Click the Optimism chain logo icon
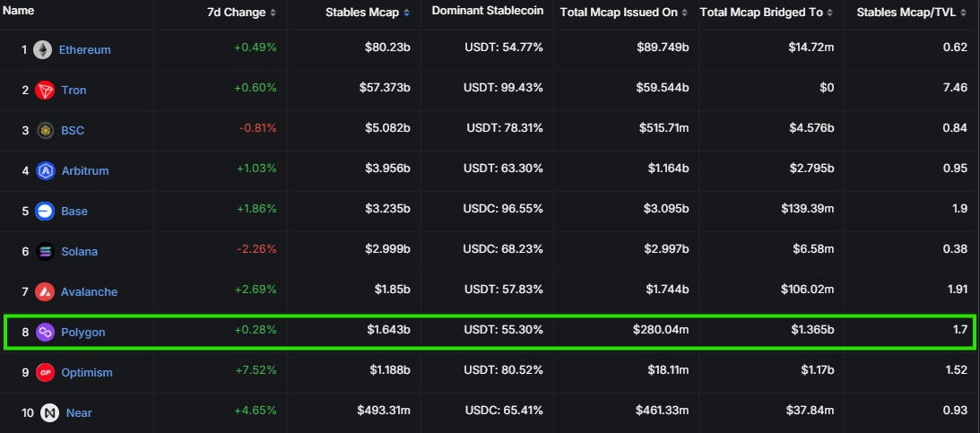The image size is (980, 433). pos(45,372)
